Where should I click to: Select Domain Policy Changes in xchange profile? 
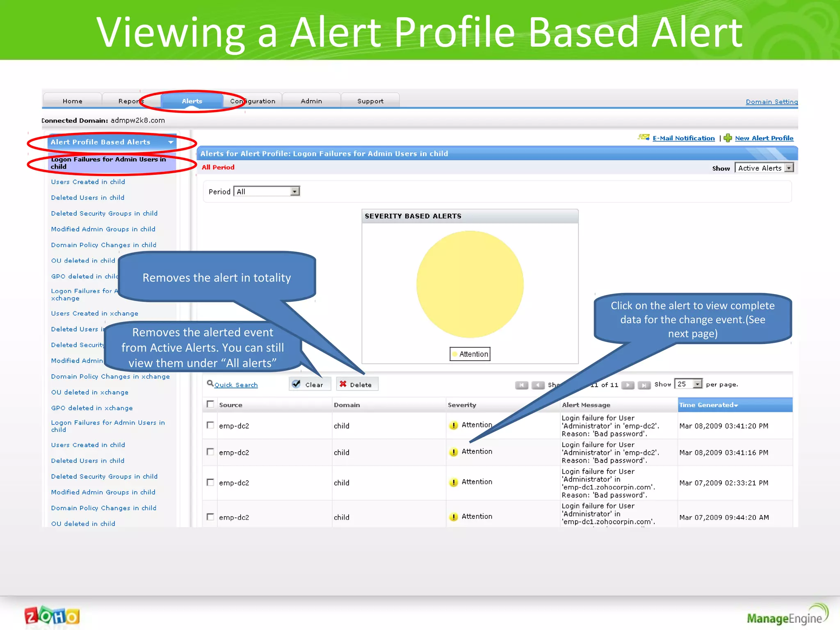click(x=110, y=377)
